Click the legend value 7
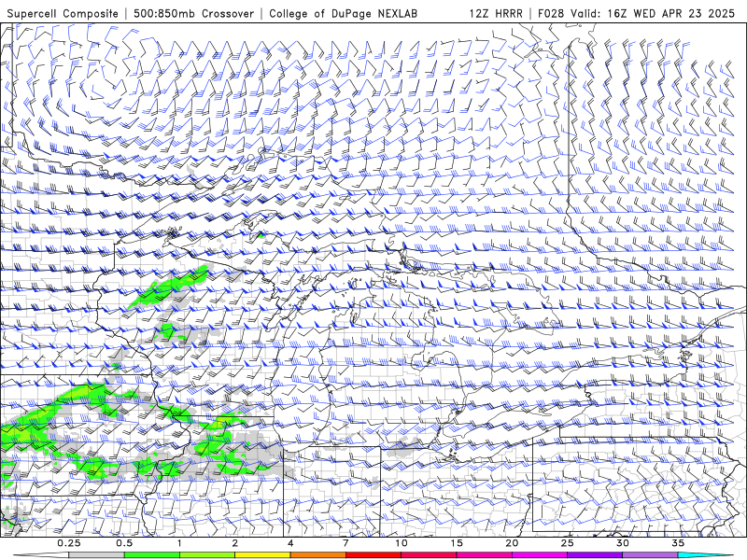Viewport: 747px width, 560px height. [345, 543]
